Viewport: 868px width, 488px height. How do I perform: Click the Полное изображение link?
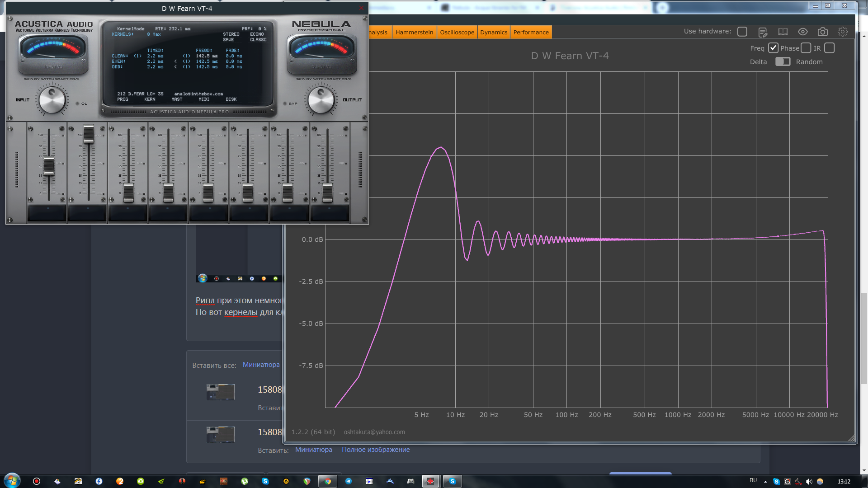[376, 450]
